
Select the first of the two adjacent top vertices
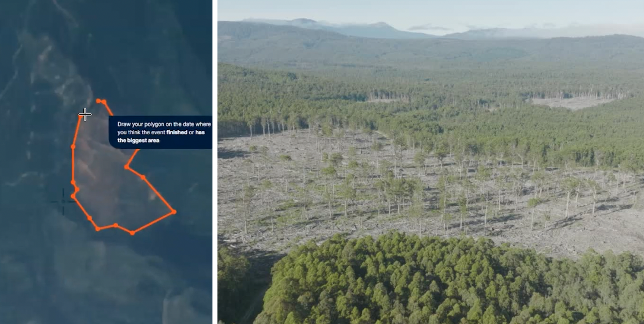click(98, 100)
